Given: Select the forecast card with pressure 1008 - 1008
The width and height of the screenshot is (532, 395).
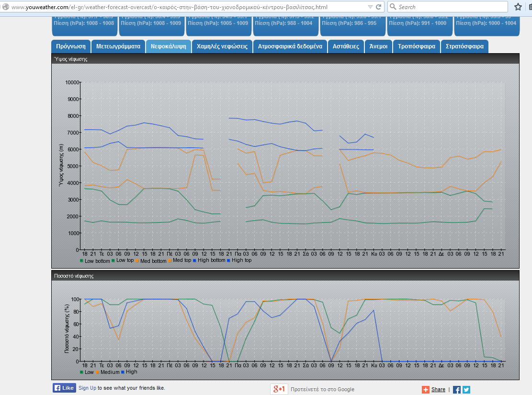Looking at the screenshot, I should point(84,26).
